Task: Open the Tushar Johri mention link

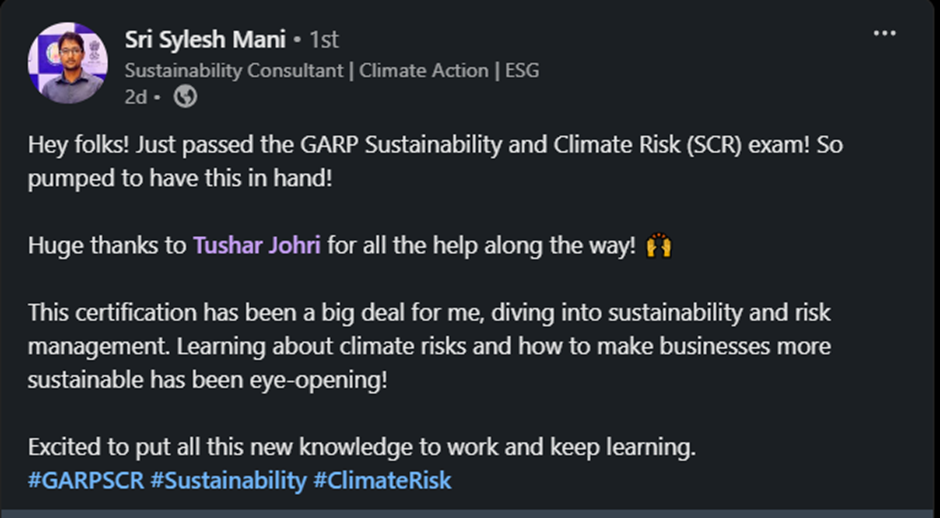Action: pos(257,246)
